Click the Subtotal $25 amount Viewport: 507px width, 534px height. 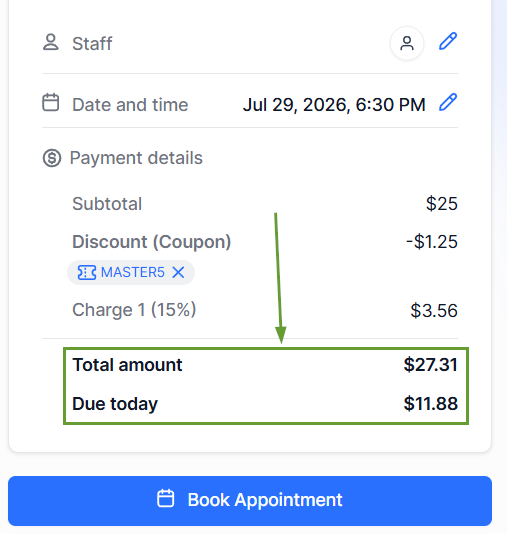pos(442,204)
